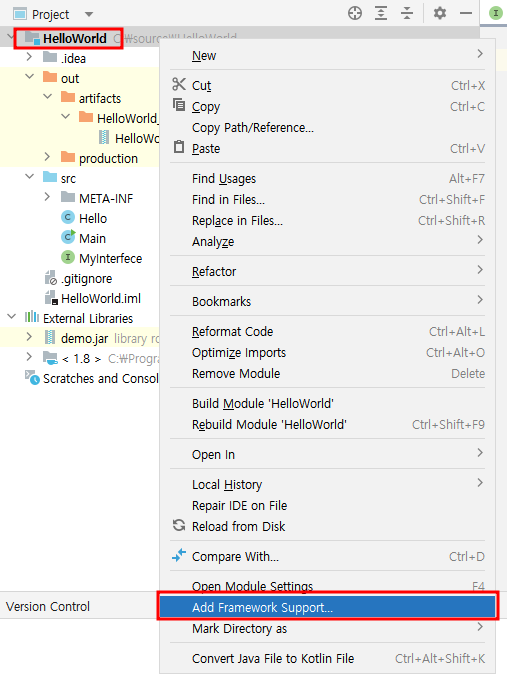Viewport: 507px width, 684px height.
Task: Choose Copy Path/Reference... from menu
Action: [x=327, y=127]
